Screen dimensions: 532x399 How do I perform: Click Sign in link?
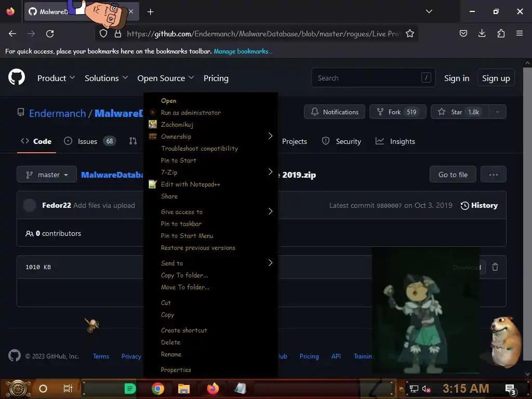pos(457,78)
